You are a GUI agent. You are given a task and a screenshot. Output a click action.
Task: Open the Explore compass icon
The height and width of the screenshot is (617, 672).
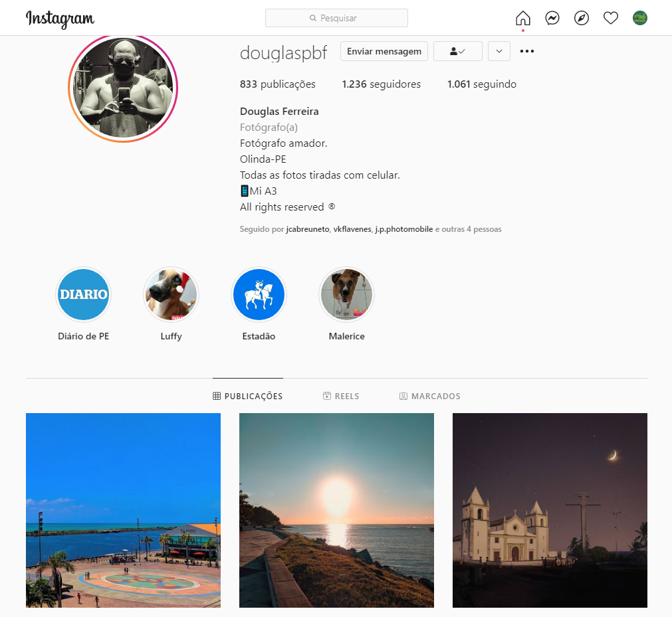point(582,18)
